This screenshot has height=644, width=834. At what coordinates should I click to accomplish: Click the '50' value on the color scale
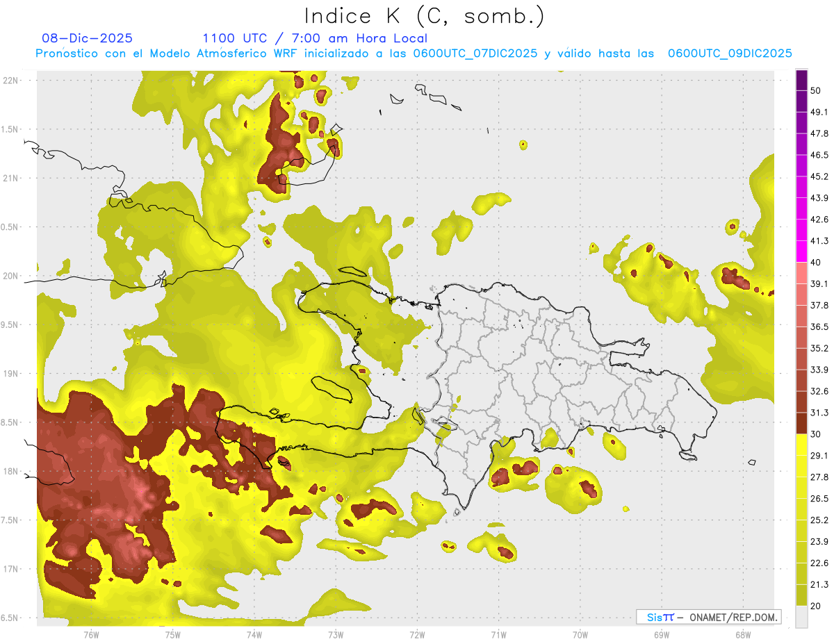(x=817, y=90)
